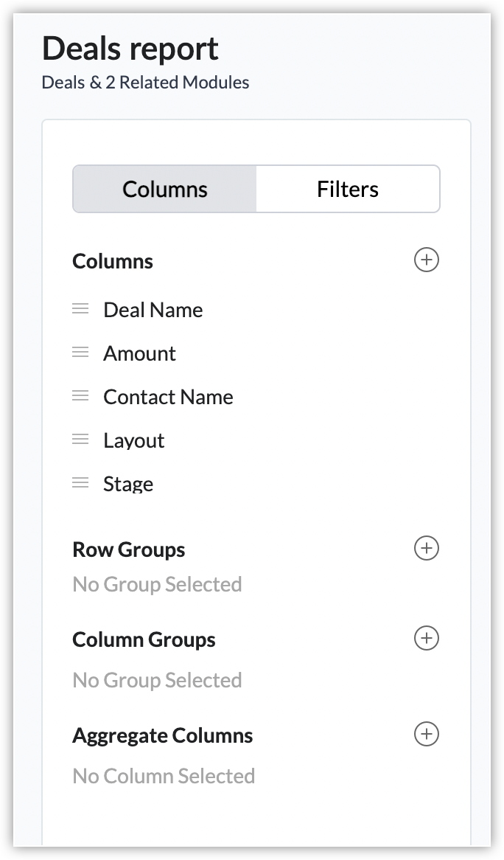Grab the Deal Name drag handle
Viewport: 504px width, 860px height.
pyautogui.click(x=80, y=309)
